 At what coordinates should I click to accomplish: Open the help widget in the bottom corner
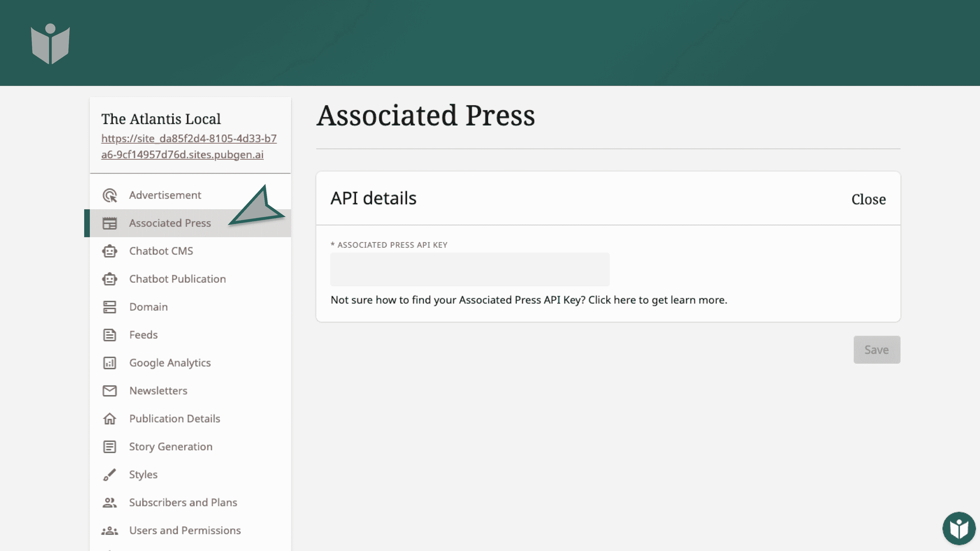tap(959, 528)
